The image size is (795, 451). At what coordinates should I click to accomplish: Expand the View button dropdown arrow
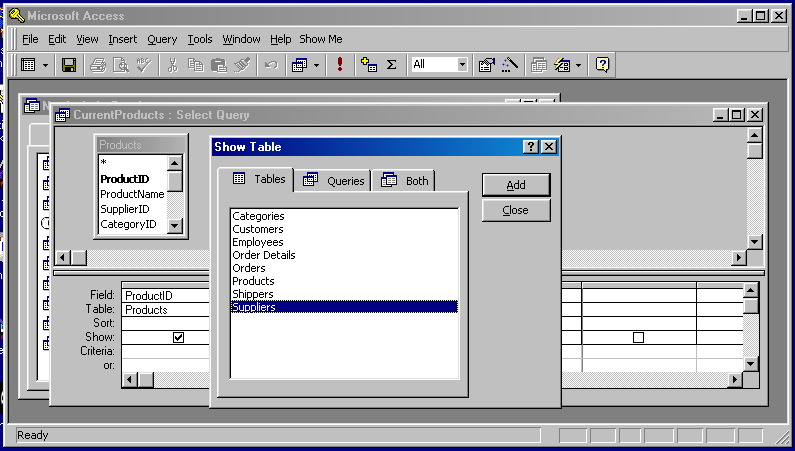(x=46, y=65)
